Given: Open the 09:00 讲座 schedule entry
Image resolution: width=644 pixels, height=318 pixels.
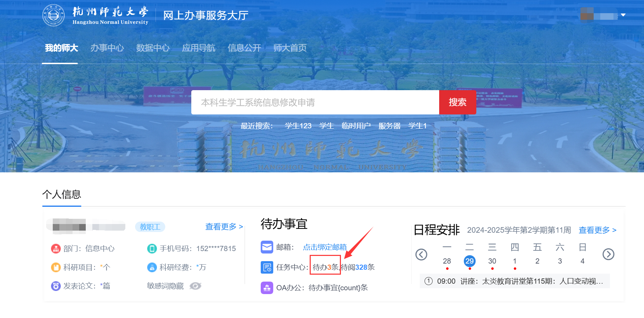Looking at the screenshot, I should click(515, 281).
